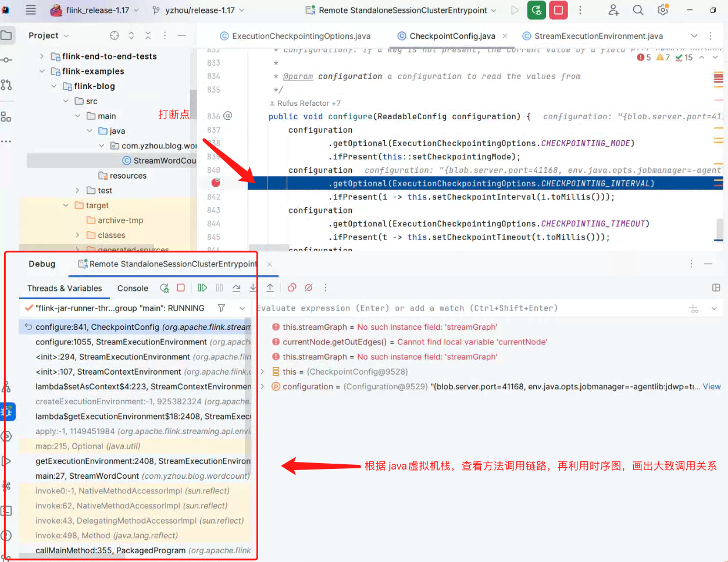
Task: Toggle Mute Breakpoints
Action: 309,288
